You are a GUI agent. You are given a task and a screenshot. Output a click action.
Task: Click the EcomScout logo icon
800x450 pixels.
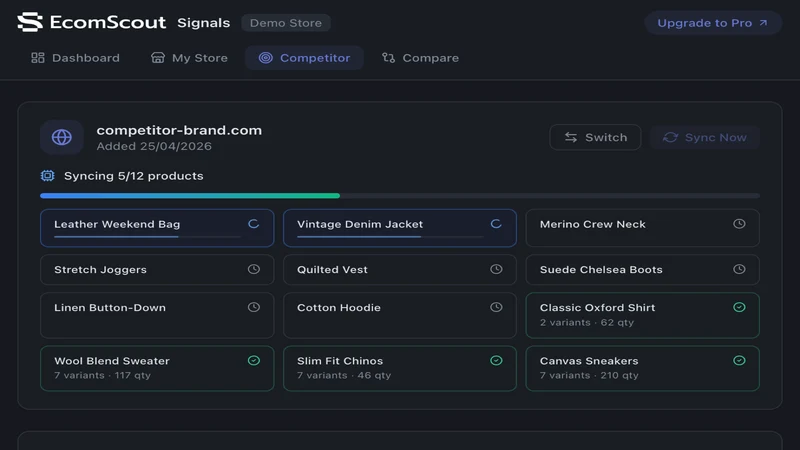(x=30, y=22)
